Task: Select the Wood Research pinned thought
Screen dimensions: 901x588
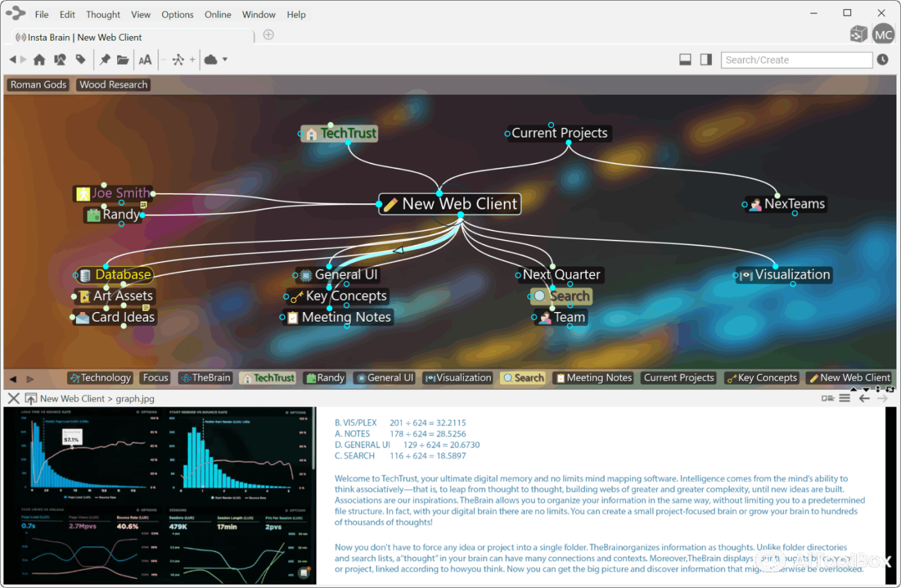Action: pos(113,85)
